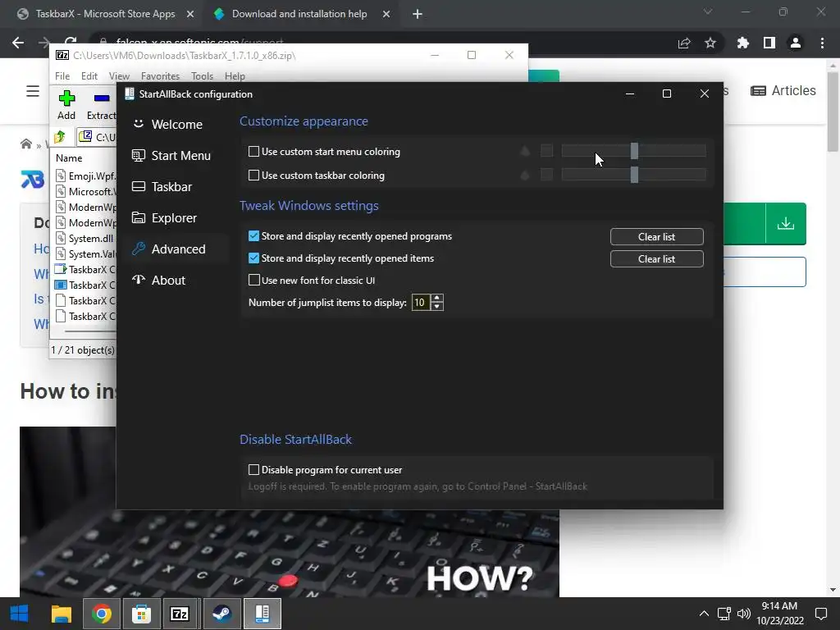
Task: Click the Extract button in 7-Zip
Action: coord(101,105)
